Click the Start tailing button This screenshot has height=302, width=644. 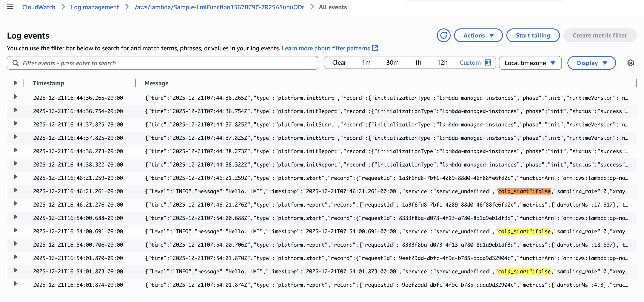(x=533, y=35)
